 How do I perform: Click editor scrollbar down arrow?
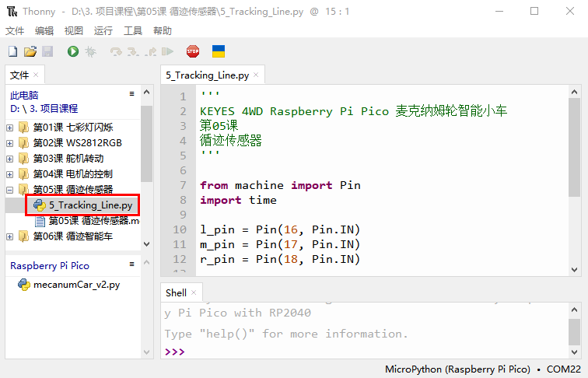[574, 270]
